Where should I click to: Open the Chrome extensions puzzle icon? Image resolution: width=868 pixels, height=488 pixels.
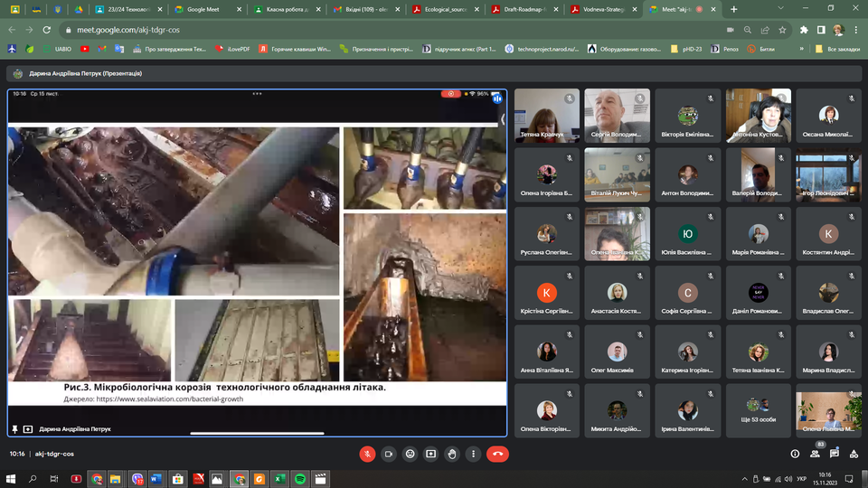pos(804,29)
